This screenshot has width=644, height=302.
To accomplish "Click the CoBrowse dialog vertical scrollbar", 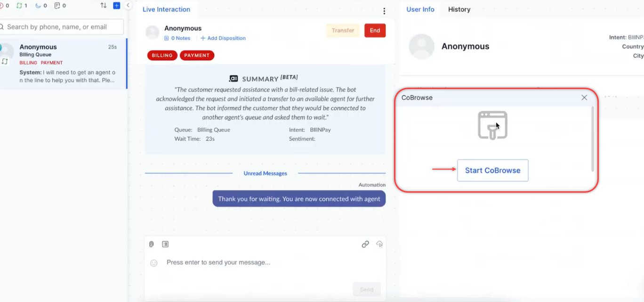I will click(593, 139).
